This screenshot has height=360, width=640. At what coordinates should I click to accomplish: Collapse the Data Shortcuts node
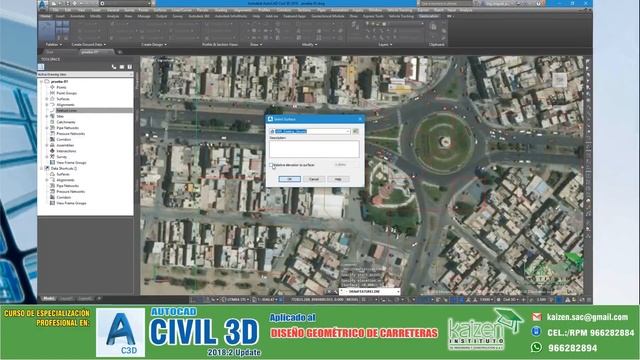click(x=41, y=168)
